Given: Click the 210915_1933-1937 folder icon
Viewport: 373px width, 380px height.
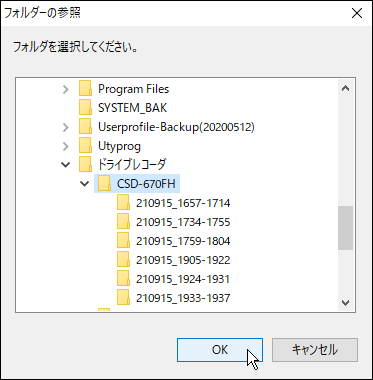Looking at the screenshot, I should [123, 298].
